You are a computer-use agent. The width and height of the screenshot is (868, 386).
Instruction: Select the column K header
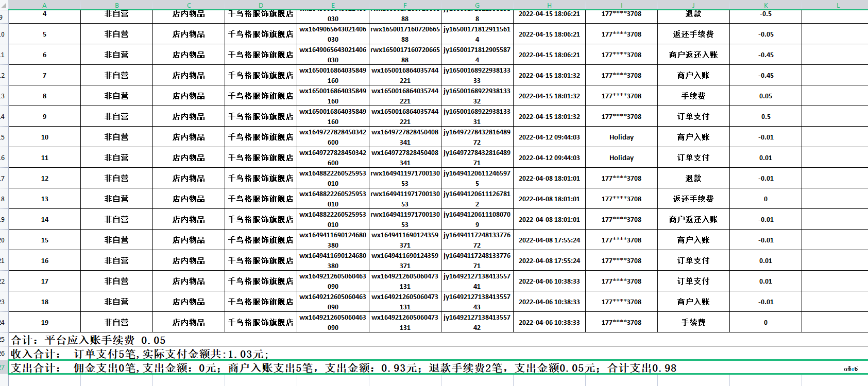(765, 5)
